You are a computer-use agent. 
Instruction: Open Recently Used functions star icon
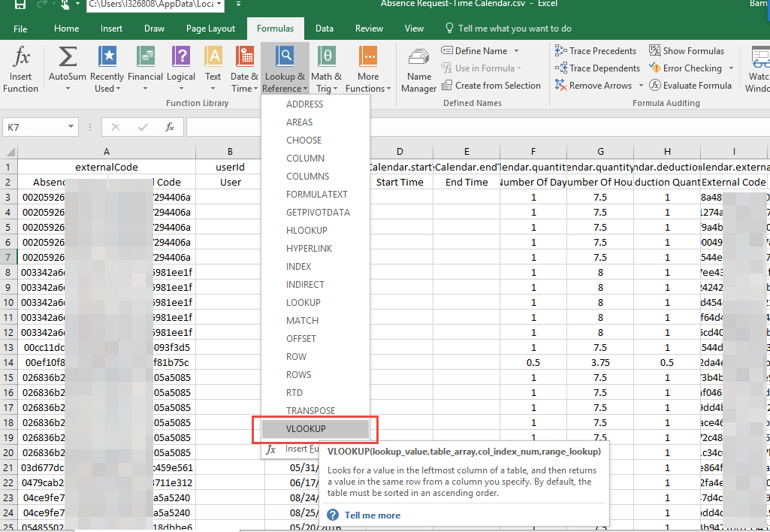pyautogui.click(x=107, y=56)
